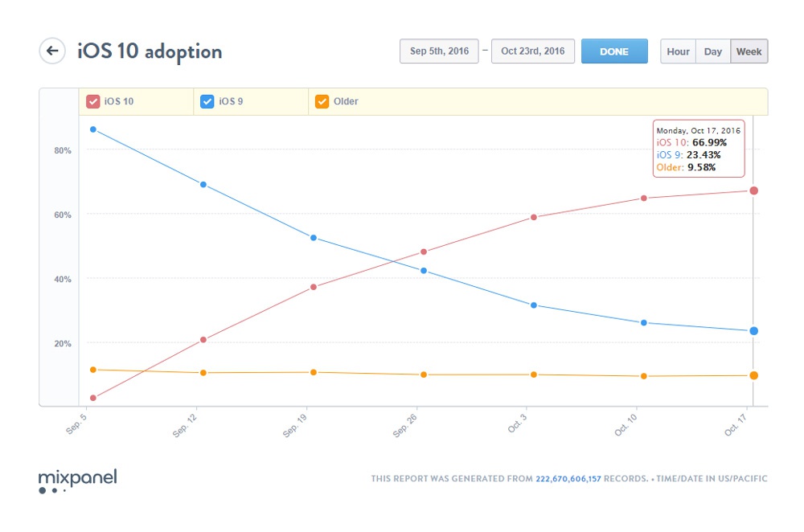Click the iOS 9 data point at Sep. 26
The width and height of the screenshot is (804, 532).
424,271
